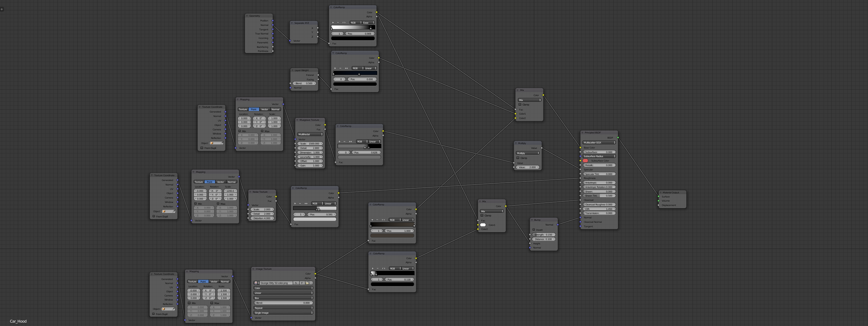Enable Clamp in the Multiply node

518,158
